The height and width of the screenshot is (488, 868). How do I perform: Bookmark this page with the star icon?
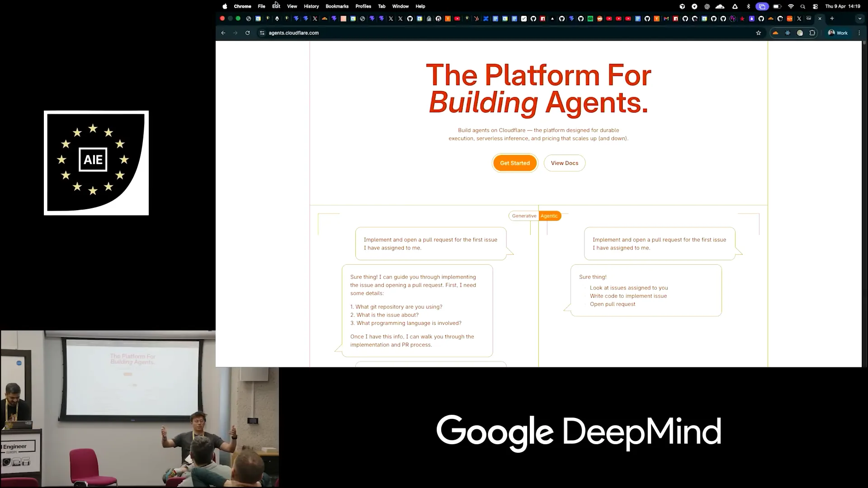click(x=759, y=33)
